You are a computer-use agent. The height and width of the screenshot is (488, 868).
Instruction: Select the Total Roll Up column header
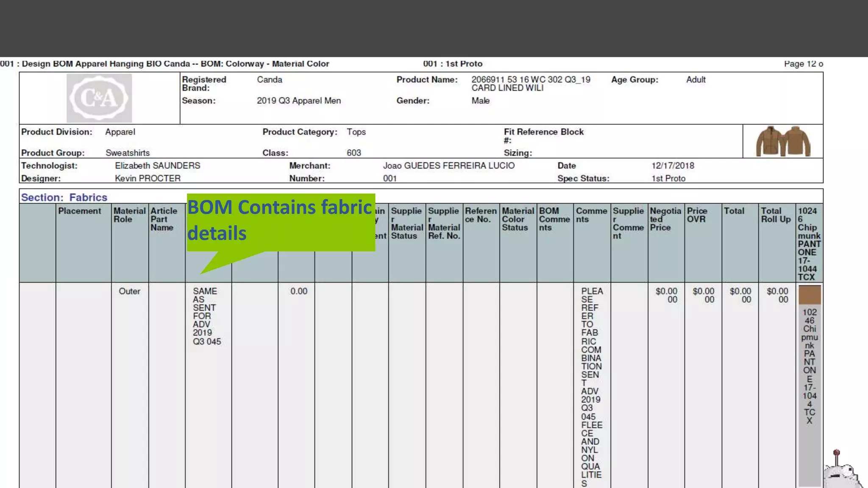tap(776, 215)
